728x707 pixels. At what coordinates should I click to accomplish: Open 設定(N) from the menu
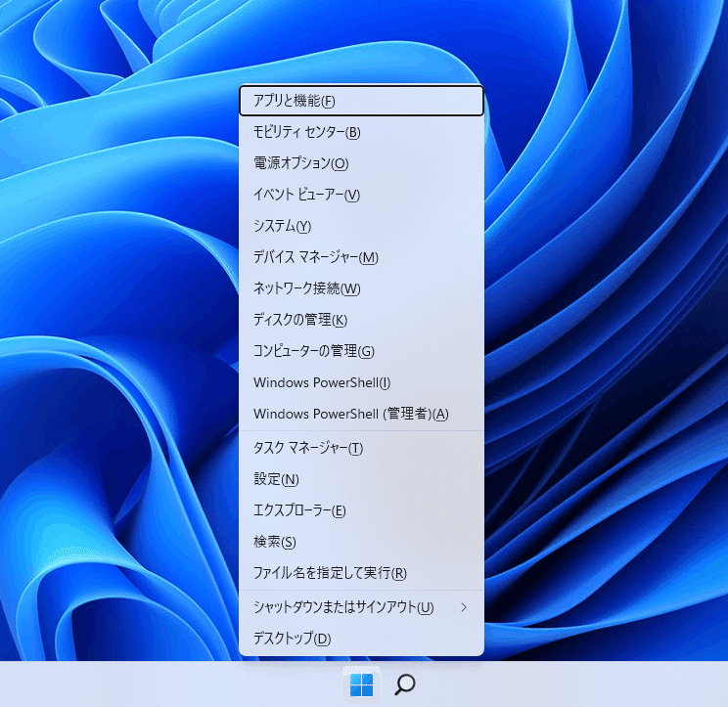click(x=361, y=479)
